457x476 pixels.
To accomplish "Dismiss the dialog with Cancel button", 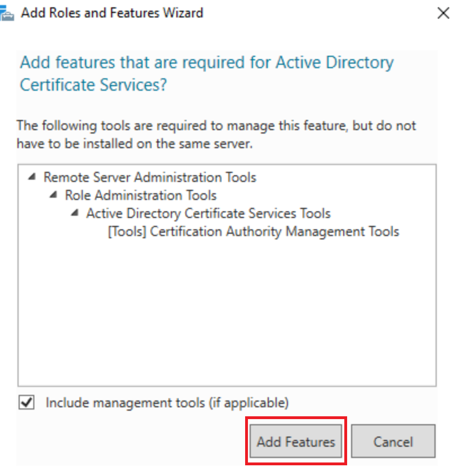I will 393,441.
